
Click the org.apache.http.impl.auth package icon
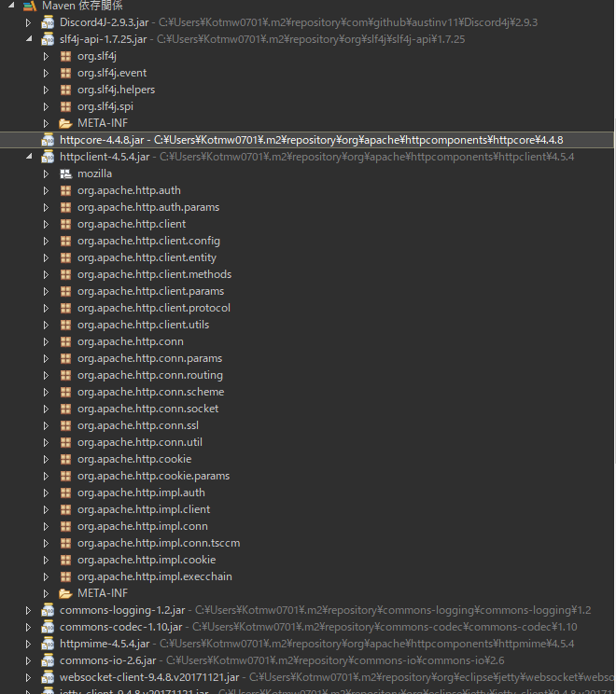pyautogui.click(x=65, y=493)
